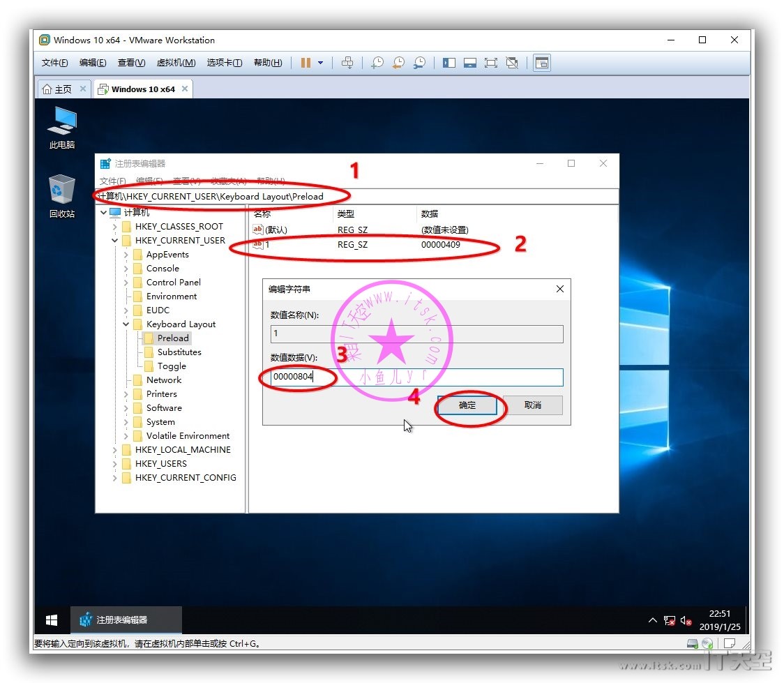Open VMware 编辑(E) menu
This screenshot has height=683, width=784.
click(x=93, y=63)
